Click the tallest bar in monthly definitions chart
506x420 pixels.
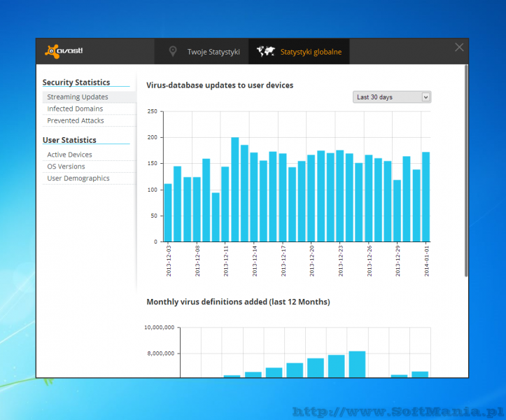[x=357, y=364]
